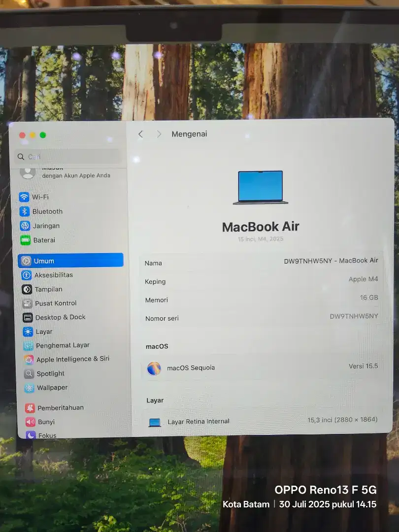Focus the Cari search field
The image size is (399, 532).
click(x=68, y=157)
